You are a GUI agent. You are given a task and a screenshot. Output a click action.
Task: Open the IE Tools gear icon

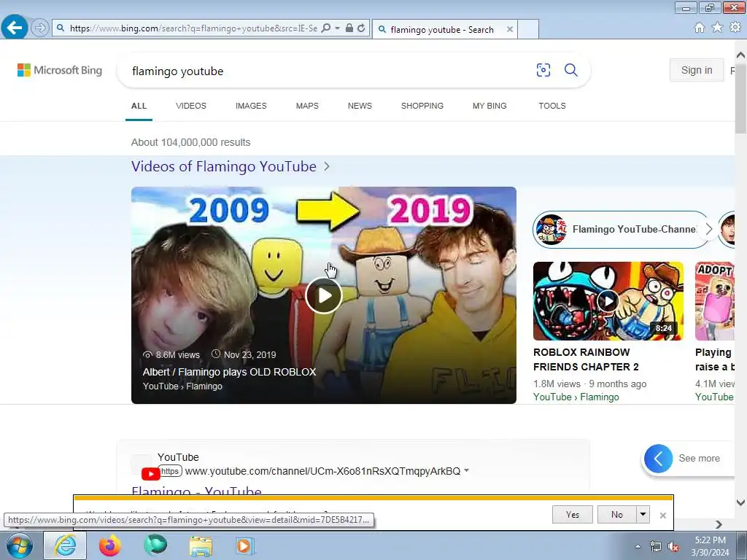[x=735, y=28]
